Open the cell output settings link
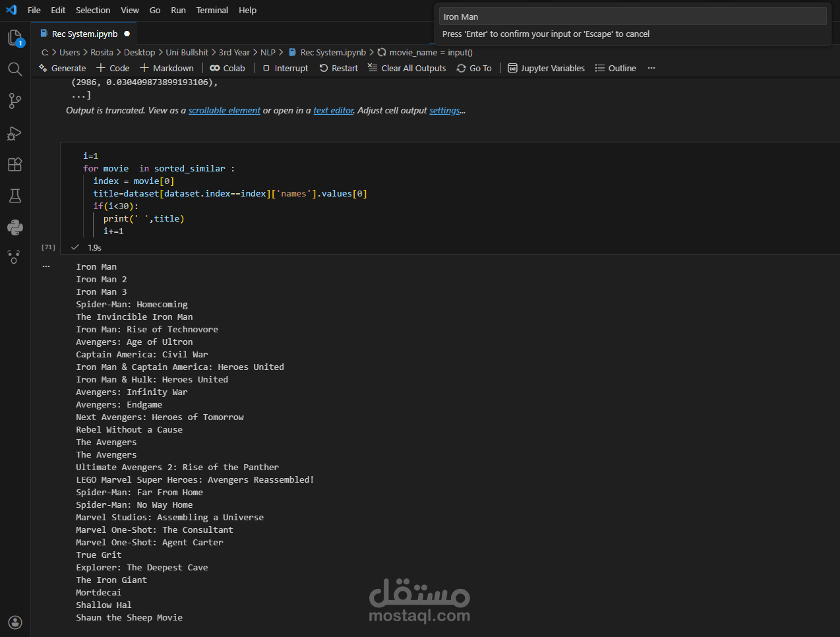The image size is (840, 637). point(444,110)
